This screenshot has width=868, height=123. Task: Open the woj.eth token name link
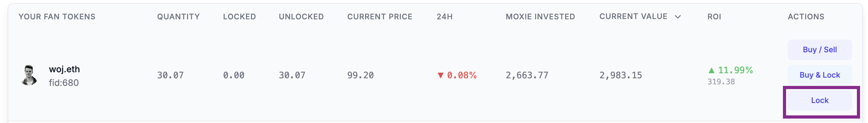[x=64, y=69]
